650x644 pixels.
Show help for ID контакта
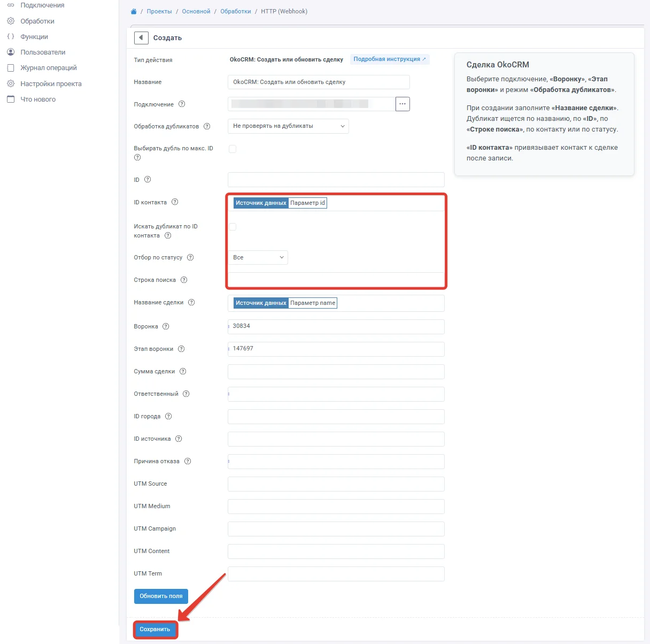[175, 202]
